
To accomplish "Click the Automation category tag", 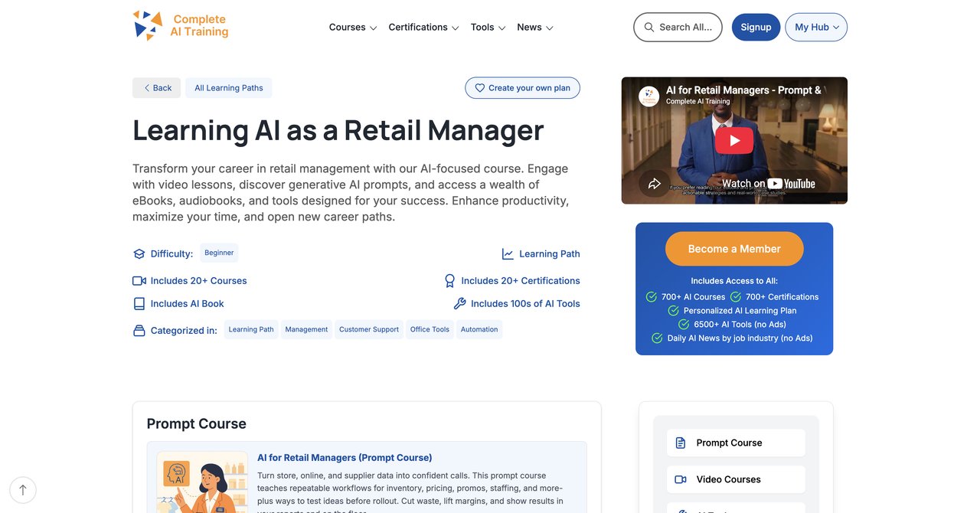I will (x=479, y=330).
